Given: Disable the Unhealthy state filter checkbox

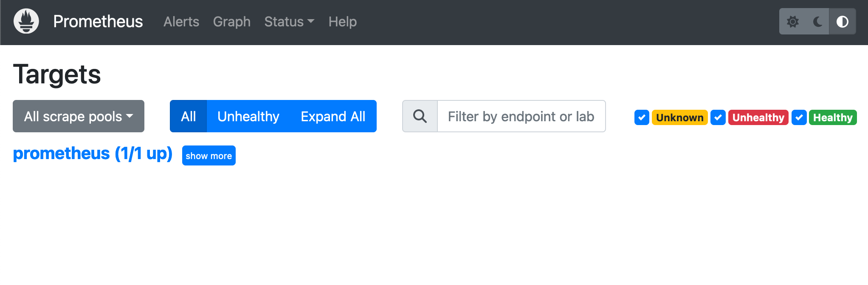Looking at the screenshot, I should coord(718,117).
